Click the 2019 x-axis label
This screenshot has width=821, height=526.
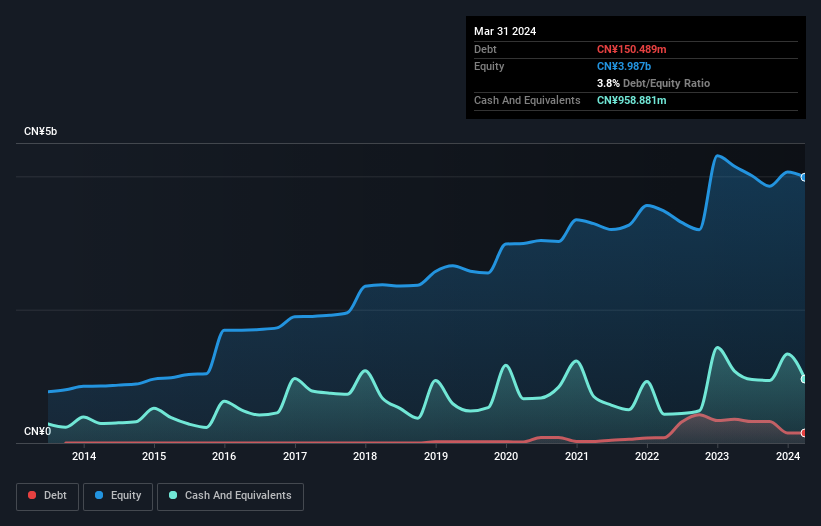436,456
